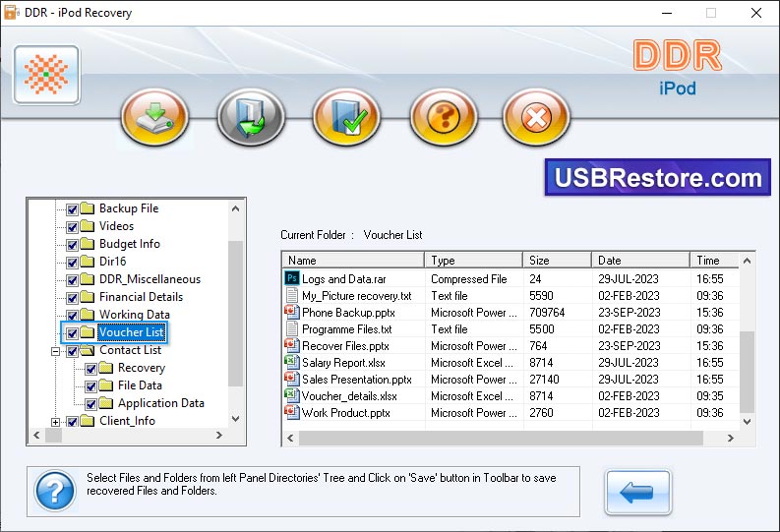Viewport: 780px width, 532px height.
Task: Click the file list horizontal scrollbar thumb
Action: (501, 438)
